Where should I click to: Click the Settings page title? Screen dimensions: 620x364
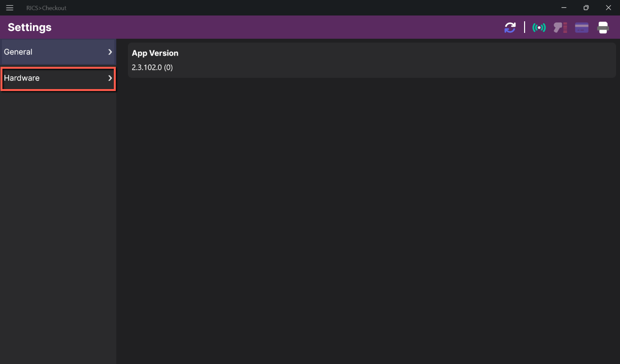[30, 27]
